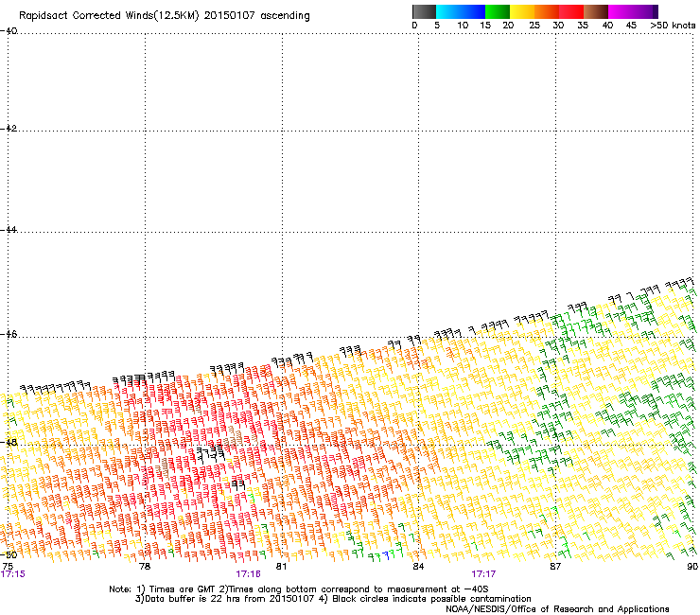Image resolution: width=700 pixels, height=615 pixels.
Task: Click the red 30-35 knots legend swatch
Action: (571, 11)
